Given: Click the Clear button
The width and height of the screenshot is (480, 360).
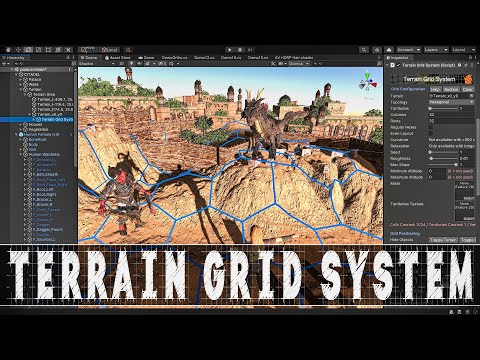Looking at the screenshot, I should (x=467, y=89).
